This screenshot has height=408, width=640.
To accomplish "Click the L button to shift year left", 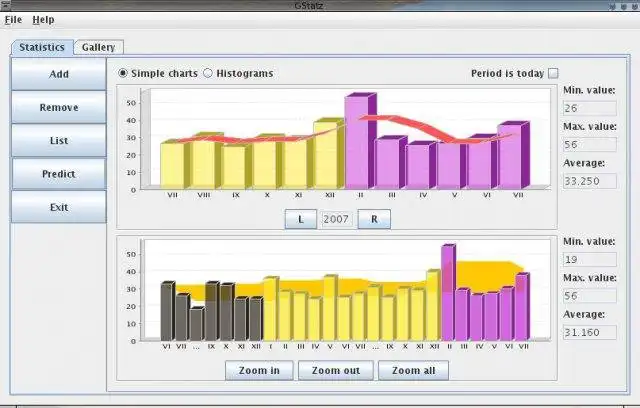I will [300, 219].
